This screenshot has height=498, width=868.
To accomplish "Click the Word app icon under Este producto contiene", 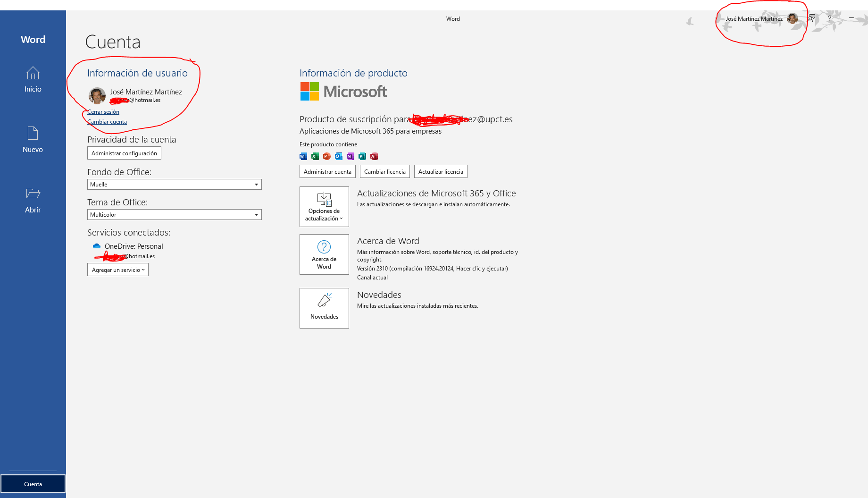I will pyautogui.click(x=303, y=156).
